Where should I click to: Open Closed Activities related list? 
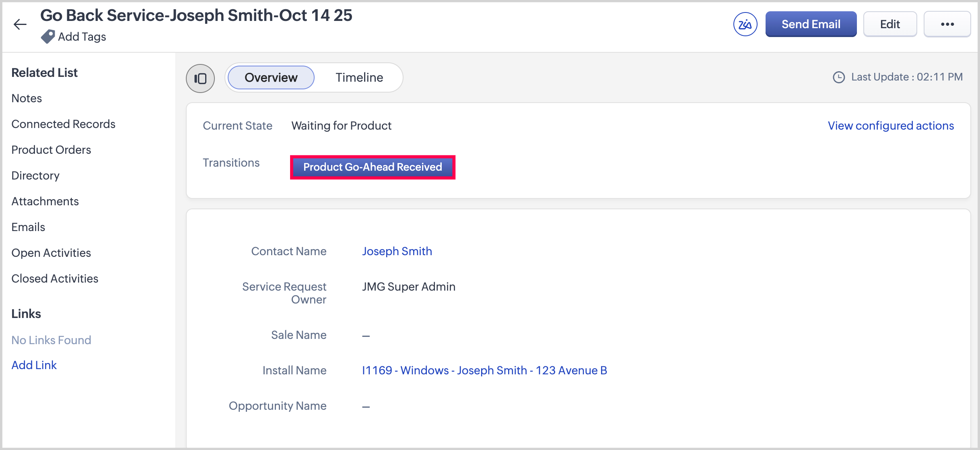pos(55,279)
